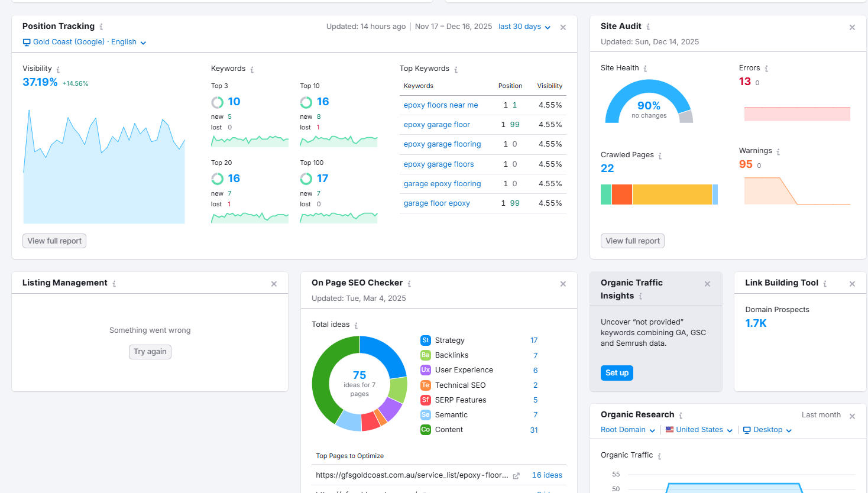Click the Technical SEO category icon
This screenshot has width=868, height=493.
point(425,385)
